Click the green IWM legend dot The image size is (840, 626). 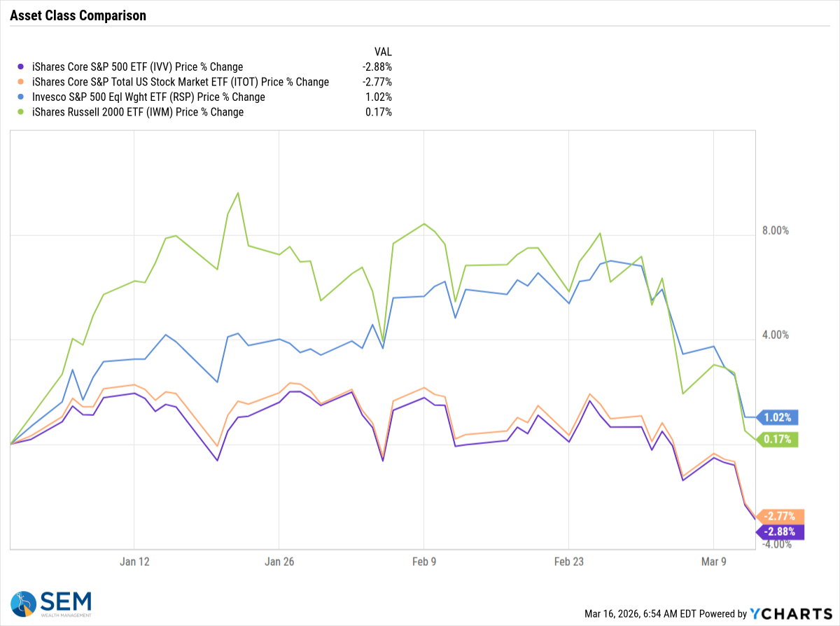click(x=19, y=112)
